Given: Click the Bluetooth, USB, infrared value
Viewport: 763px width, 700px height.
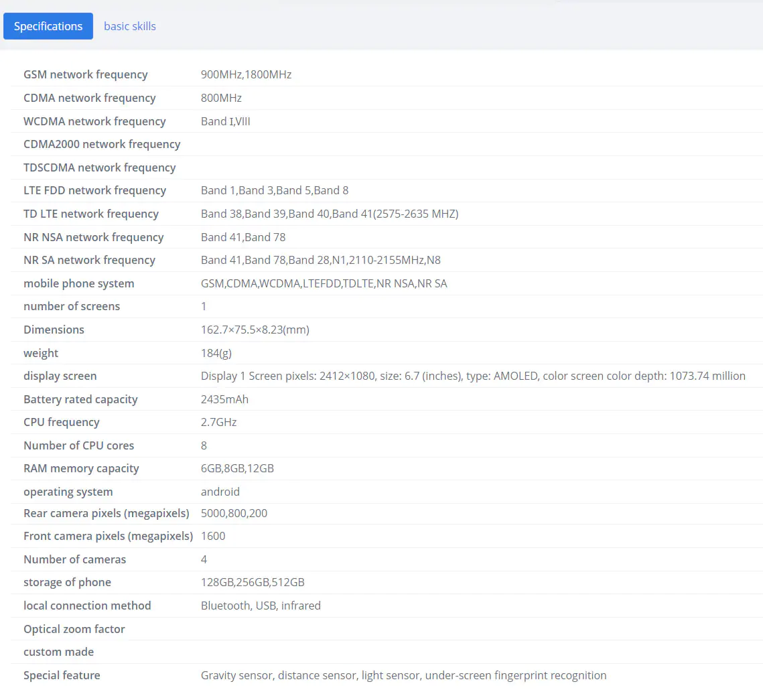Looking at the screenshot, I should [261, 605].
